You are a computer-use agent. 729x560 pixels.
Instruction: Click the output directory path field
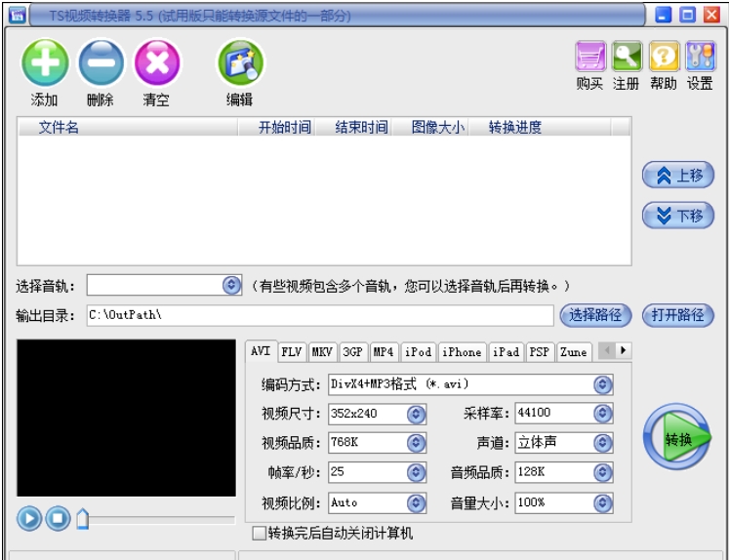(x=320, y=315)
